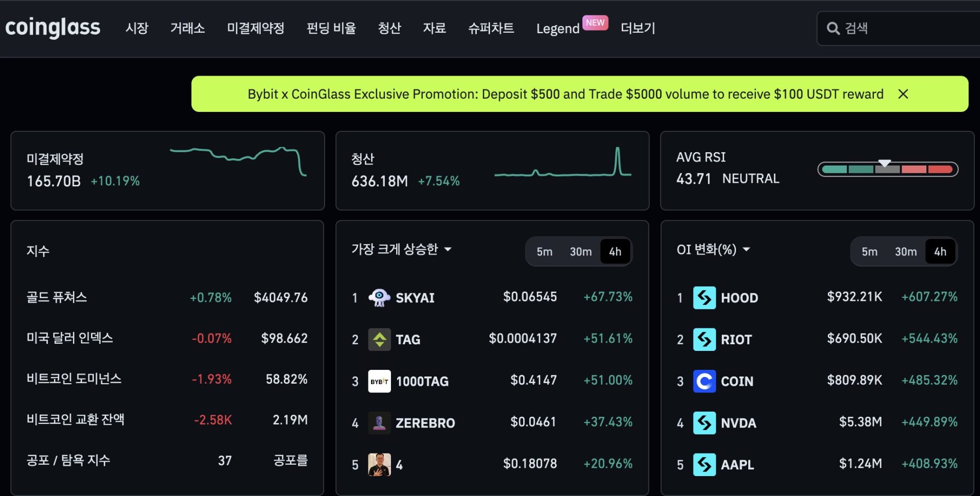This screenshot has width=980, height=496.
Task: Switch top gainers timeframe to 30m
Action: pyautogui.click(x=580, y=252)
